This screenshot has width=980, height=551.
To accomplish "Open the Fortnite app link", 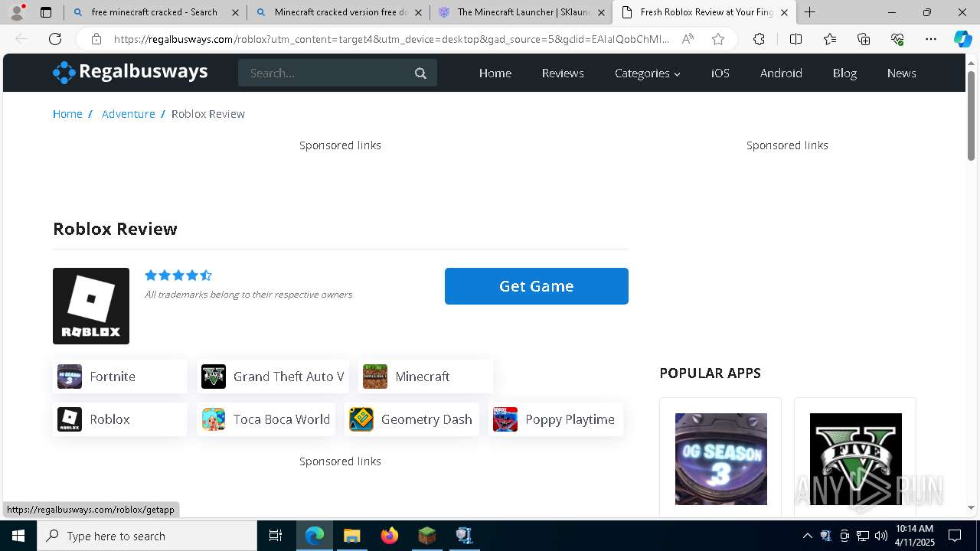I will (120, 377).
